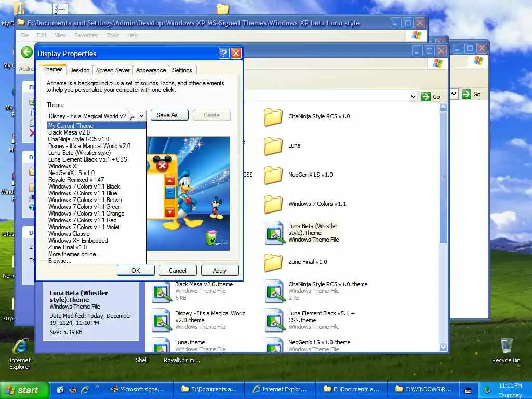Click the Go button in the front Explorer window

pos(431,97)
